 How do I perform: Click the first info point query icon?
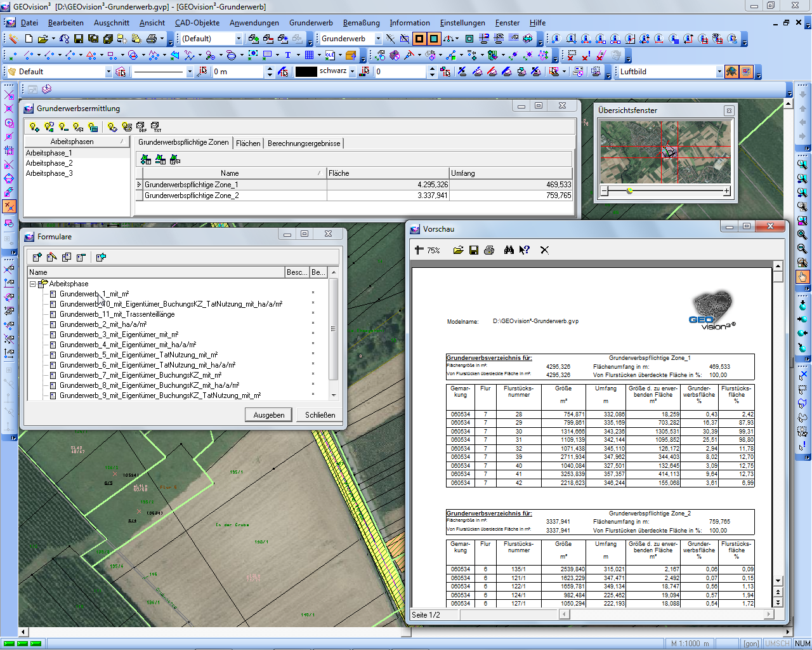coord(556,39)
